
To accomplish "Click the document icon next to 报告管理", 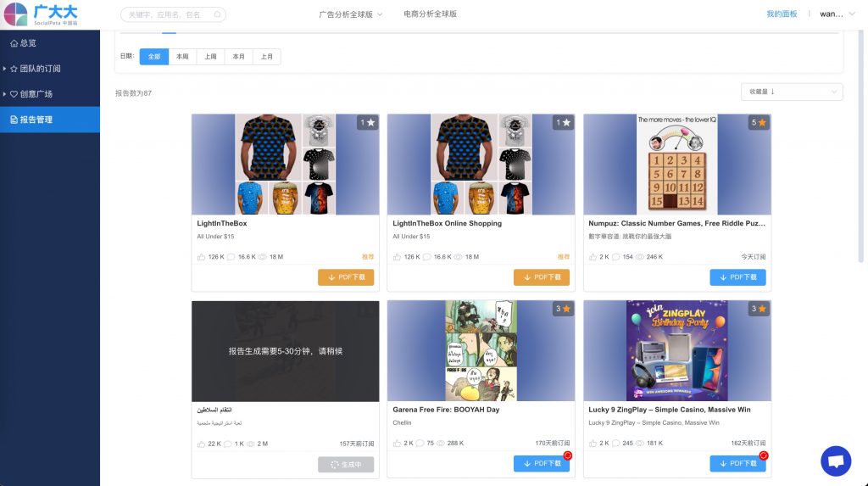I will (x=14, y=120).
